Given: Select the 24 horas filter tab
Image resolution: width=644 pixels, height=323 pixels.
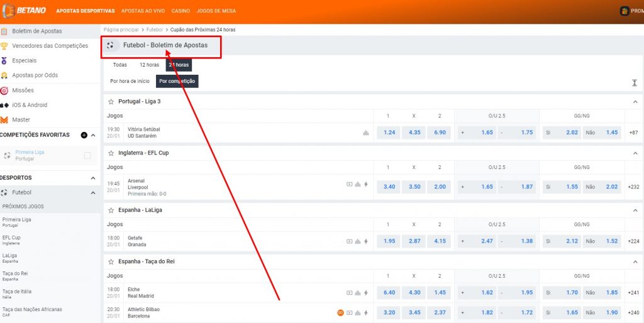Looking at the screenshot, I should click(x=179, y=65).
